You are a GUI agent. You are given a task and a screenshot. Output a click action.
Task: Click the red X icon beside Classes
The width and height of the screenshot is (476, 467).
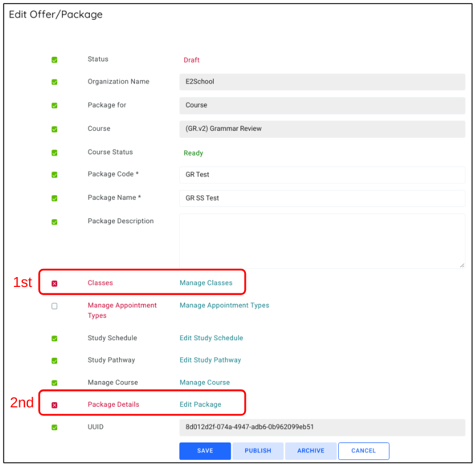point(54,283)
